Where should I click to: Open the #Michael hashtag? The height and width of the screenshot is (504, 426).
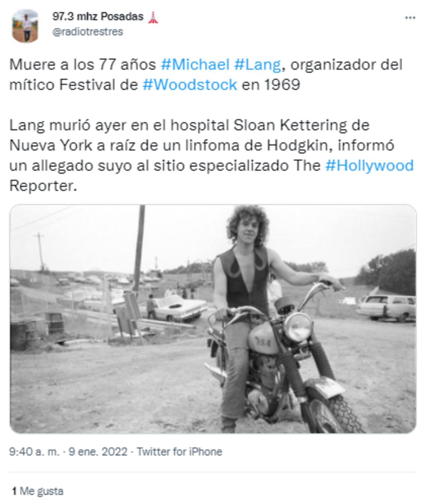(x=195, y=65)
